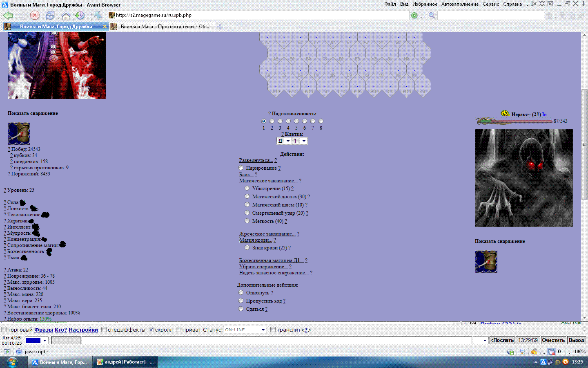Viewport: 588px width, 368px height.
Task: Open the Избранное menu
Action: (x=425, y=4)
